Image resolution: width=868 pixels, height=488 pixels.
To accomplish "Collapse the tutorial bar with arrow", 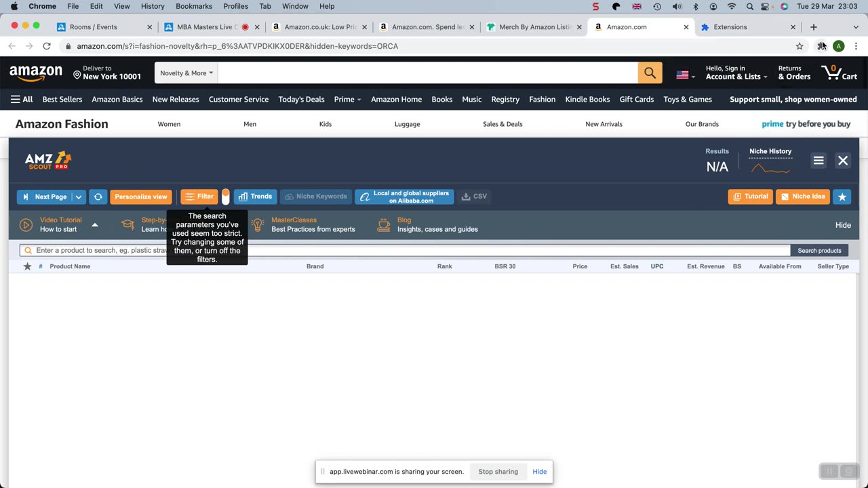I will tap(95, 225).
